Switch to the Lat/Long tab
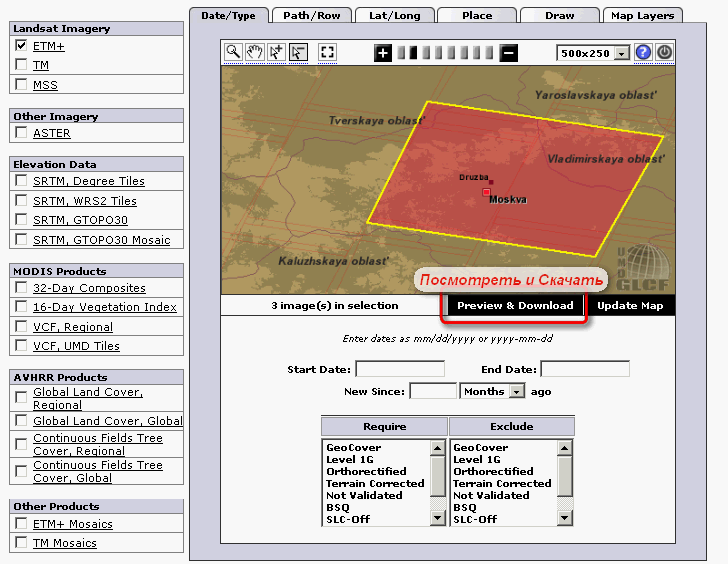The height and width of the screenshot is (564, 728). [x=395, y=15]
